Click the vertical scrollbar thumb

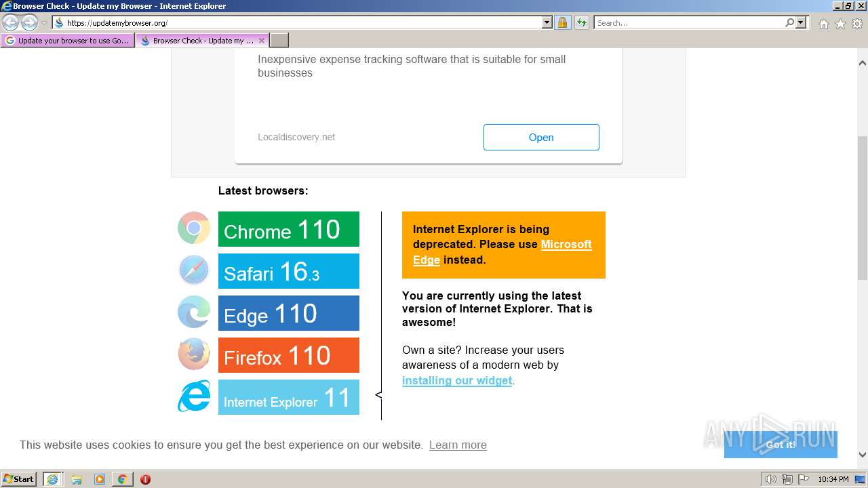[863, 207]
